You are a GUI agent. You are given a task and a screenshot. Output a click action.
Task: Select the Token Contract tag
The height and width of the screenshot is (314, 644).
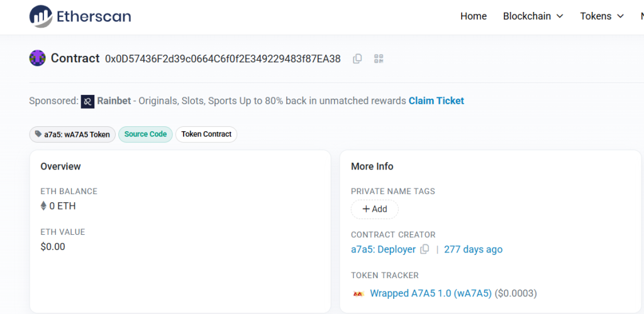(x=206, y=134)
